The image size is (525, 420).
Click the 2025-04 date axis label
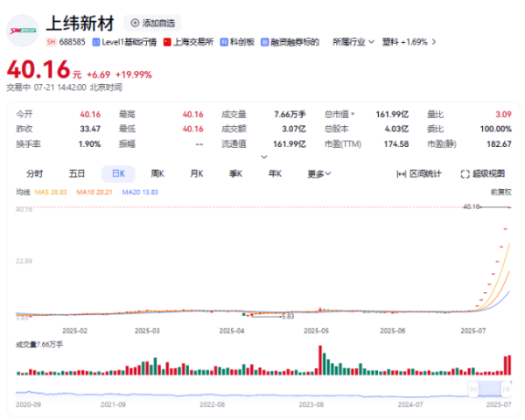coord(232,331)
